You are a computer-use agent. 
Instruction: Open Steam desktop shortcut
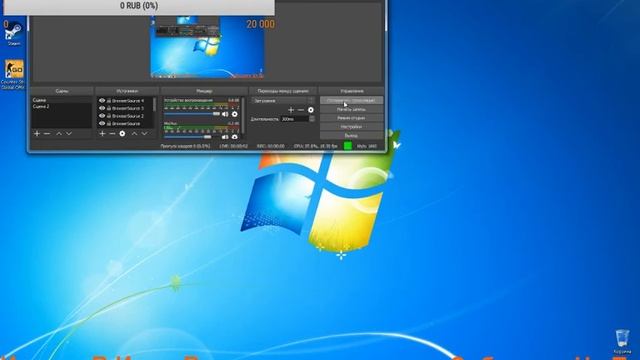pyautogui.click(x=13, y=34)
